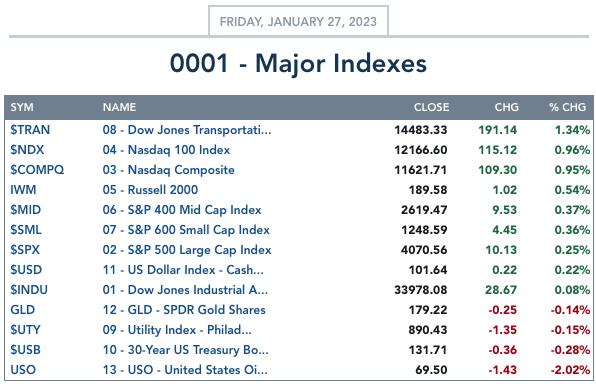This screenshot has height=386, width=596.
Task: Open the $TRAN symbol link
Action: click(x=30, y=130)
